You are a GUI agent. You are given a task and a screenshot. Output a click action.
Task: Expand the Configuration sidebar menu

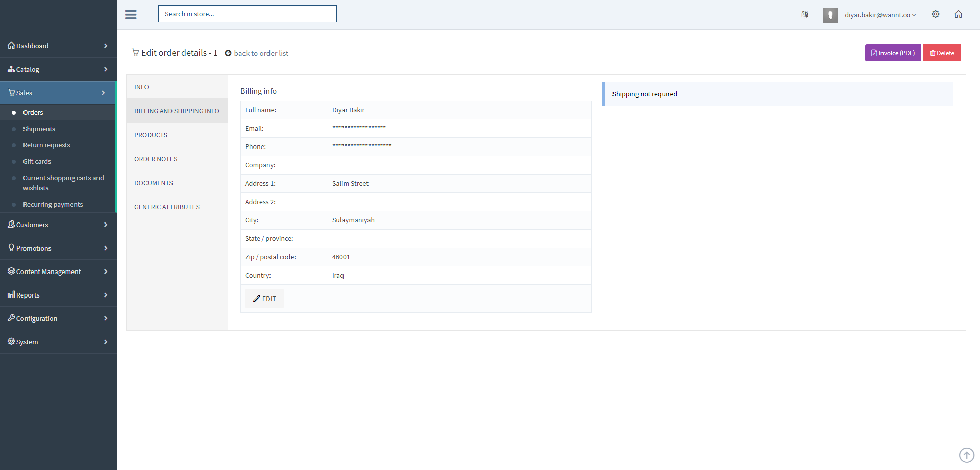(x=58, y=318)
